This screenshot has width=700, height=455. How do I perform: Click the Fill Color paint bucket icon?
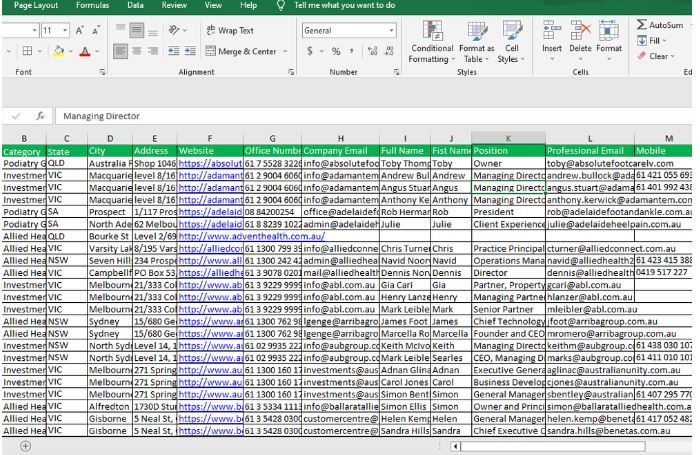pos(58,51)
